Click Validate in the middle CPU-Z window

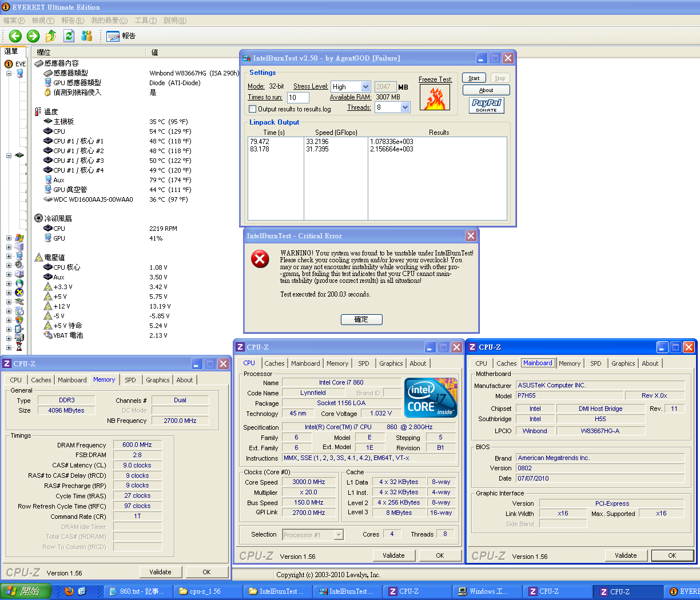[393, 555]
